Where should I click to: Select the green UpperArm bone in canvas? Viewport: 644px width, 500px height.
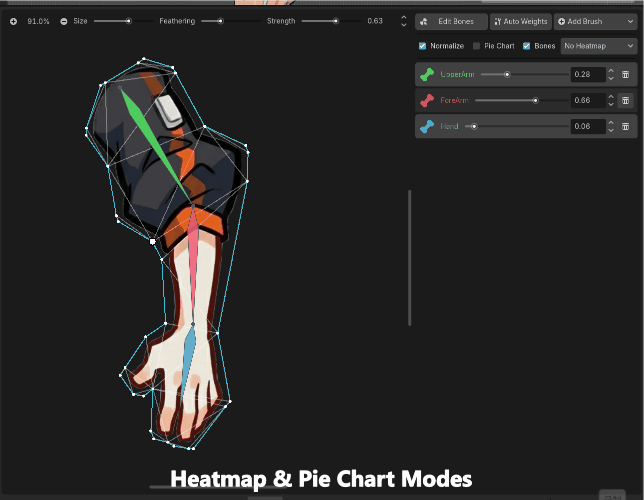[153, 140]
